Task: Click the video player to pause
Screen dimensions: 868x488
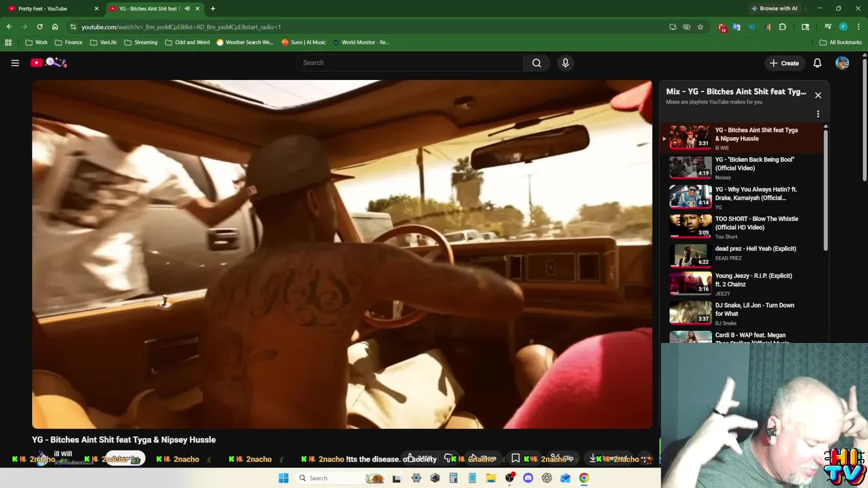Action: (342, 254)
